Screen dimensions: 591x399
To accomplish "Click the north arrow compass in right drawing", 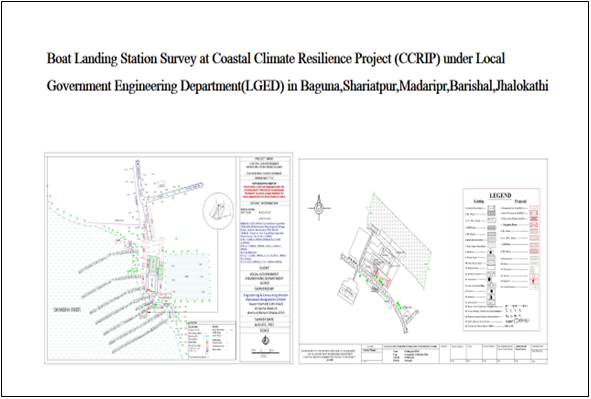I will coord(320,207).
